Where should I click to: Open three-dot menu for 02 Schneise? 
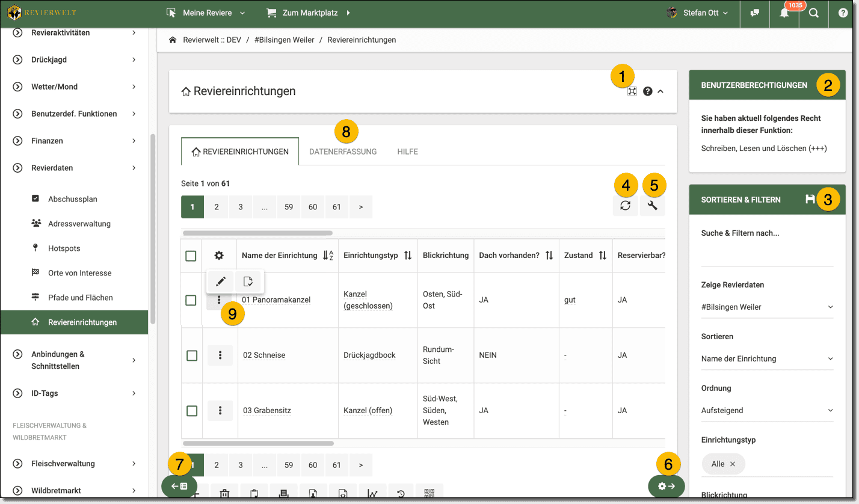[x=220, y=355]
